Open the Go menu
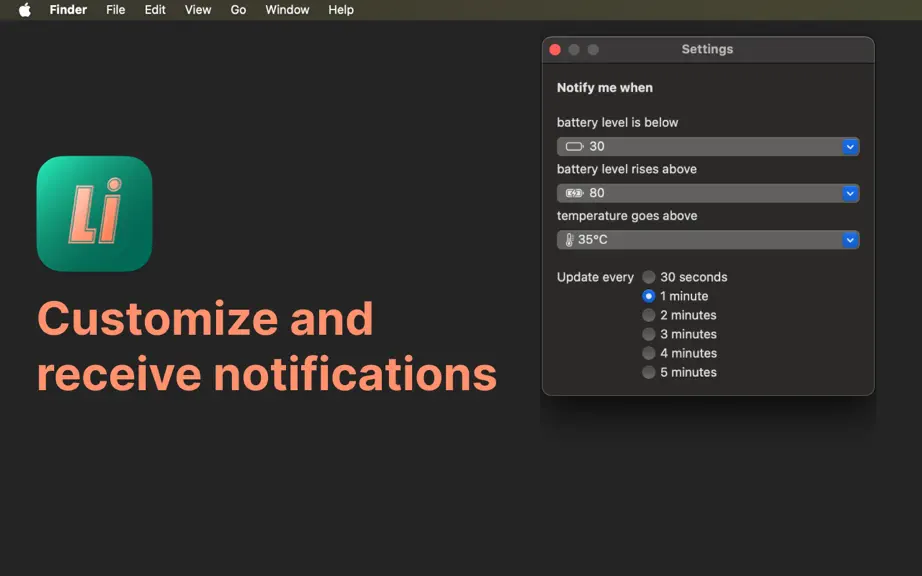The width and height of the screenshot is (922, 576). [x=238, y=10]
